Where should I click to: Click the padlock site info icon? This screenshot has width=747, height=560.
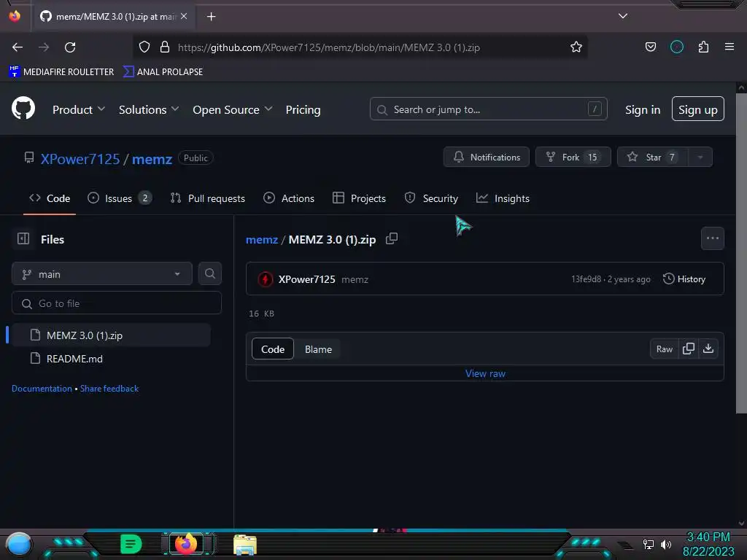tap(165, 47)
